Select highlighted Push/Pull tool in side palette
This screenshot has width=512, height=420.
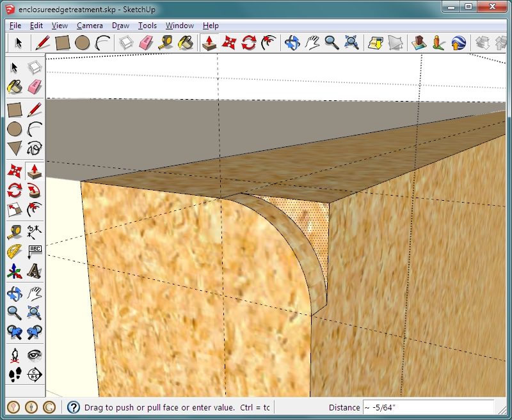pyautogui.click(x=35, y=171)
